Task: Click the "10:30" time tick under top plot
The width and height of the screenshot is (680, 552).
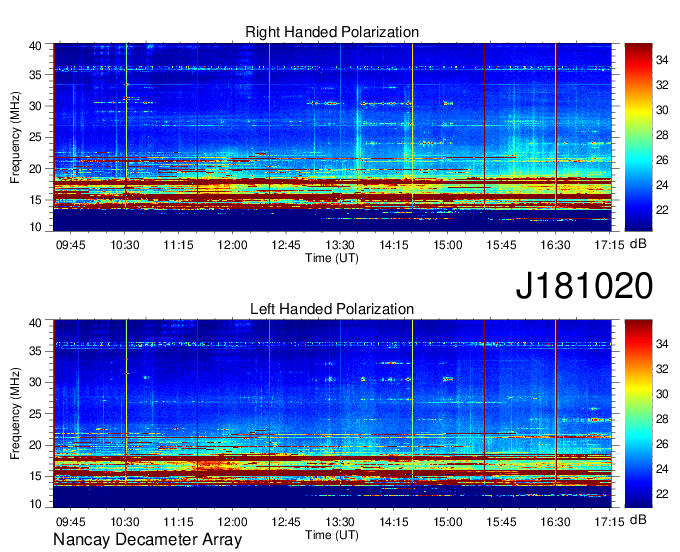Action: 125,245
